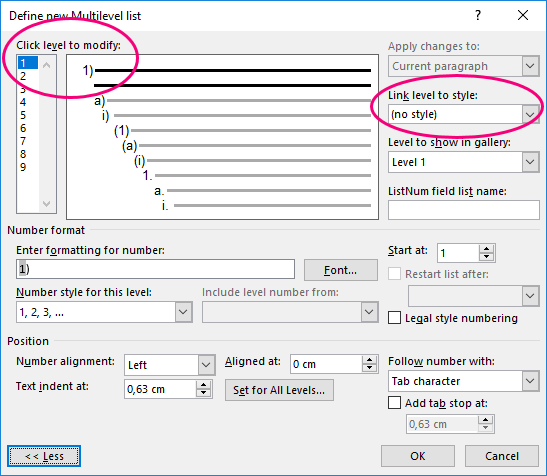Open the Number alignment dropdown

(x=206, y=365)
